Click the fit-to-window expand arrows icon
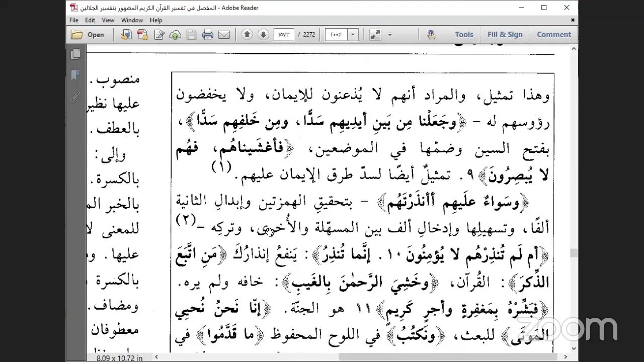Image resolution: width=644 pixels, height=362 pixels. [x=375, y=35]
